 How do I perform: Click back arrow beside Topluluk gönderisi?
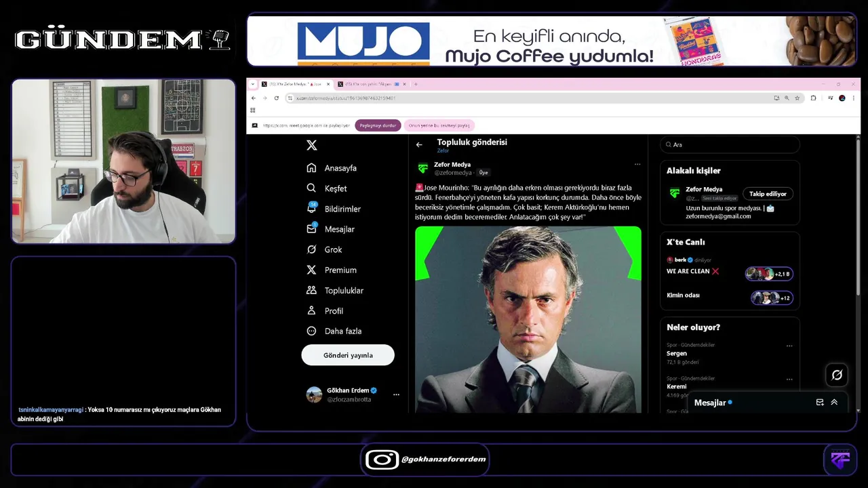point(419,144)
